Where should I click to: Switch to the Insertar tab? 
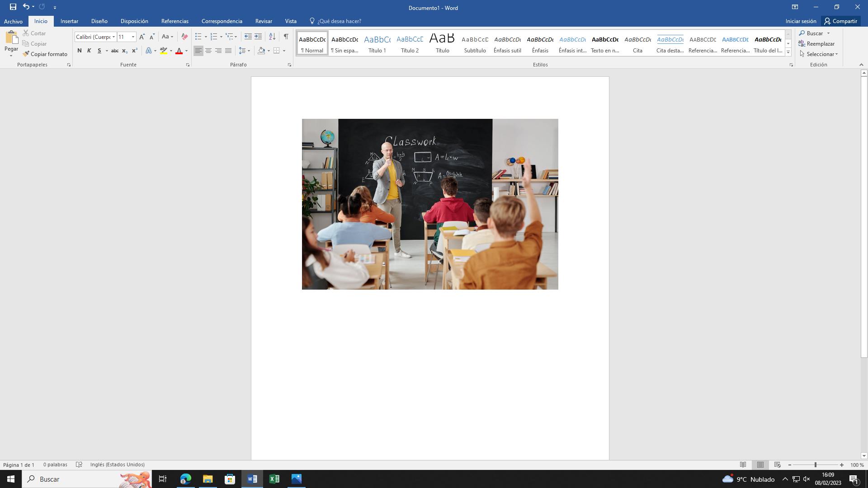click(x=69, y=21)
